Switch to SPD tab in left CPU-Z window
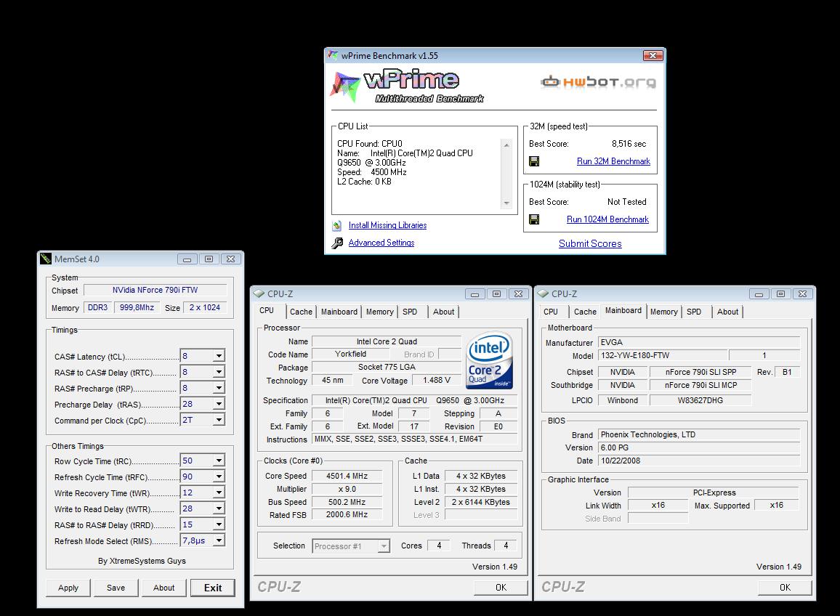 point(410,312)
